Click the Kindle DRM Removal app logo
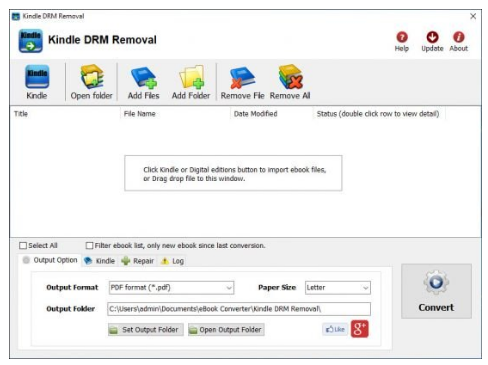488x365 pixels. coord(30,41)
